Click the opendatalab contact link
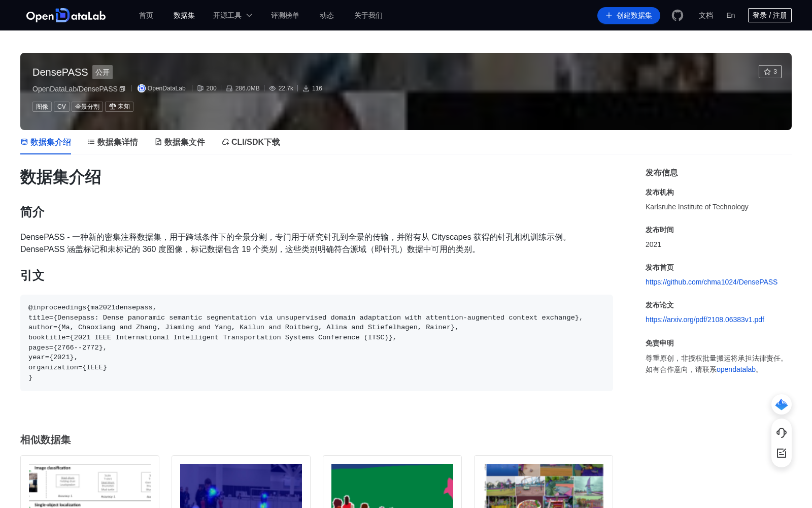 click(x=736, y=369)
